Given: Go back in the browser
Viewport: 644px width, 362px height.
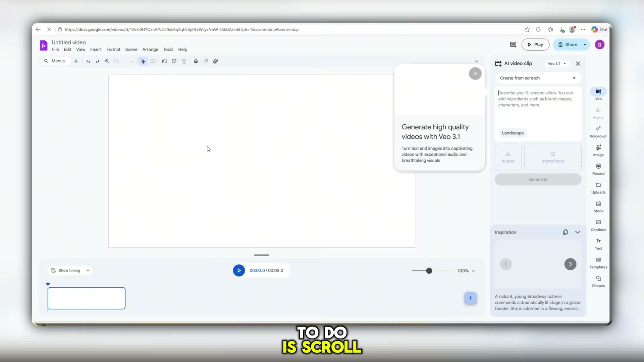Looking at the screenshot, I should pos(38,29).
